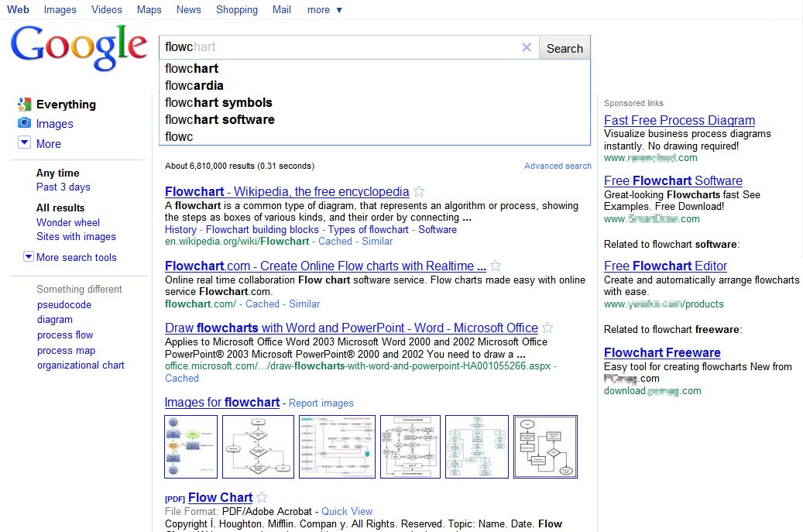Clear the search box with X icon
This screenshot has height=532, width=803.
(527, 47)
